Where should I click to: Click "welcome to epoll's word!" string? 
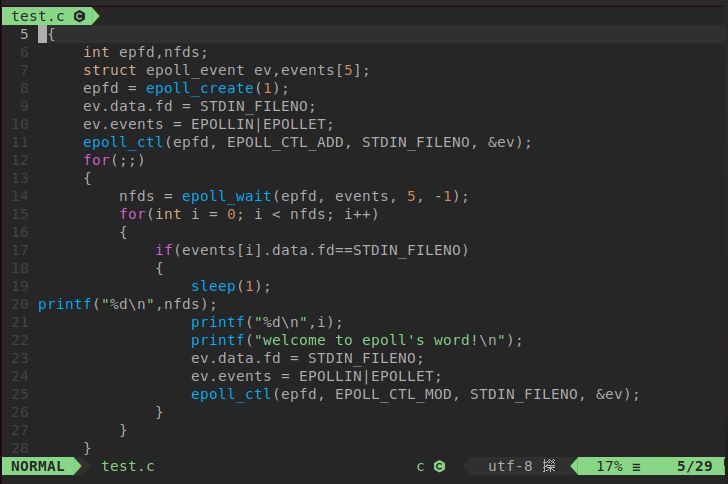(379, 340)
